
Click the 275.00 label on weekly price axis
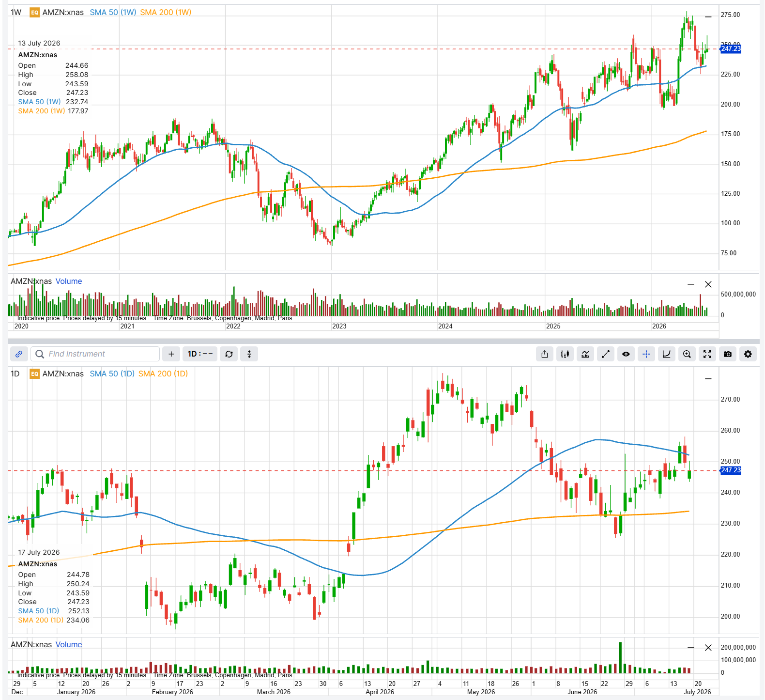click(731, 15)
